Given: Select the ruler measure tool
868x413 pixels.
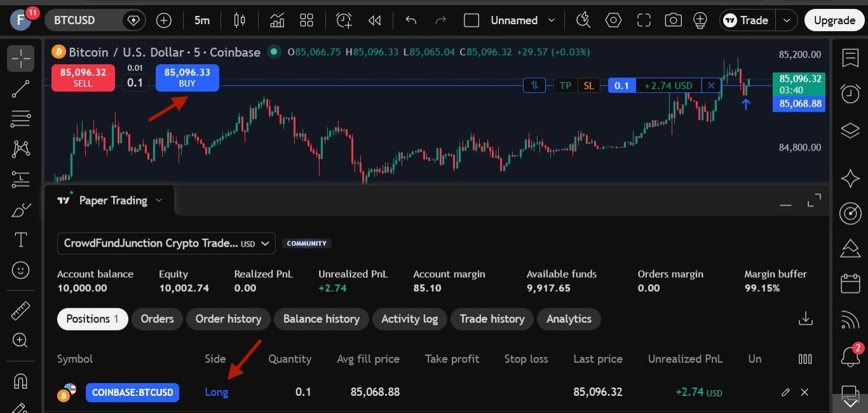Looking at the screenshot, I should (21, 311).
